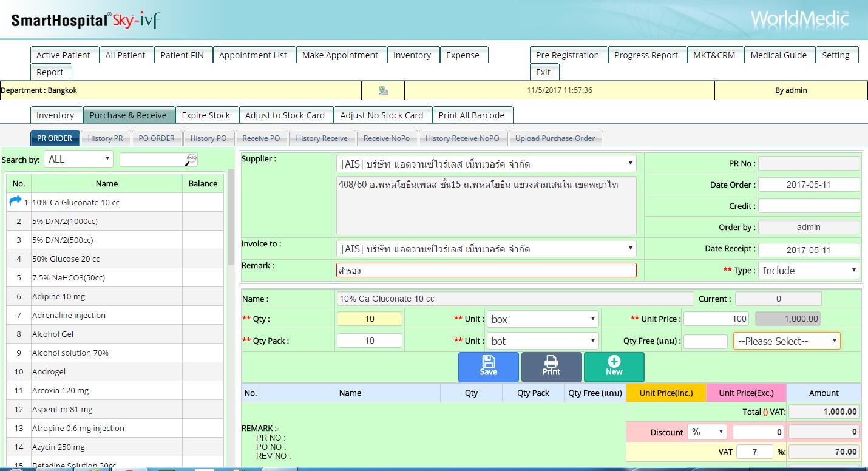
Task: Click the Discount value field
Action: click(x=759, y=432)
